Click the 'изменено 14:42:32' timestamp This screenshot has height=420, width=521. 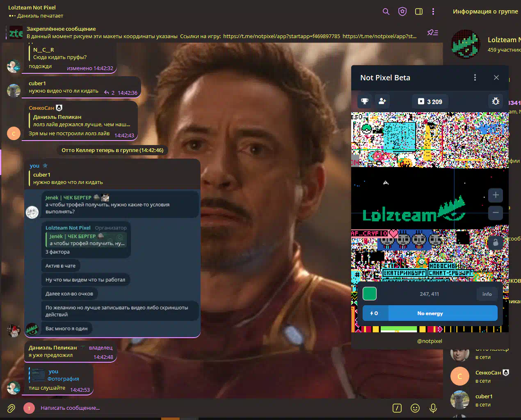(90, 68)
